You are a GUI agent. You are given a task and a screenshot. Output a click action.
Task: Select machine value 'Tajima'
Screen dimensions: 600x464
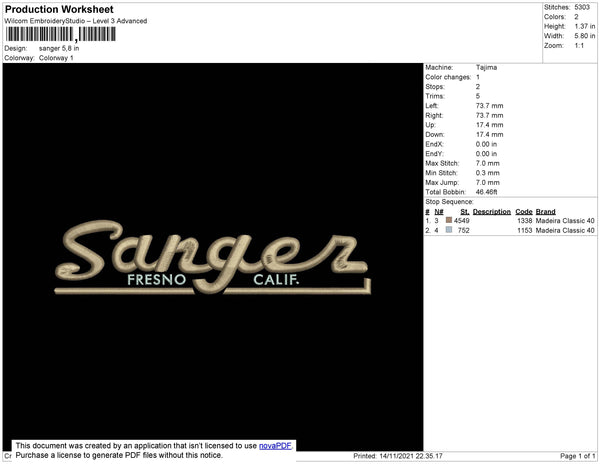click(x=486, y=67)
